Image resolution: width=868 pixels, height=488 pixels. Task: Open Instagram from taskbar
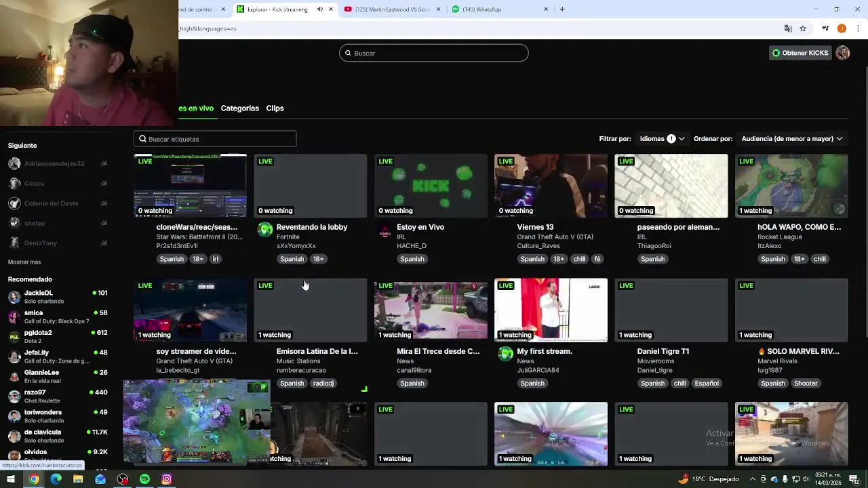point(167,479)
